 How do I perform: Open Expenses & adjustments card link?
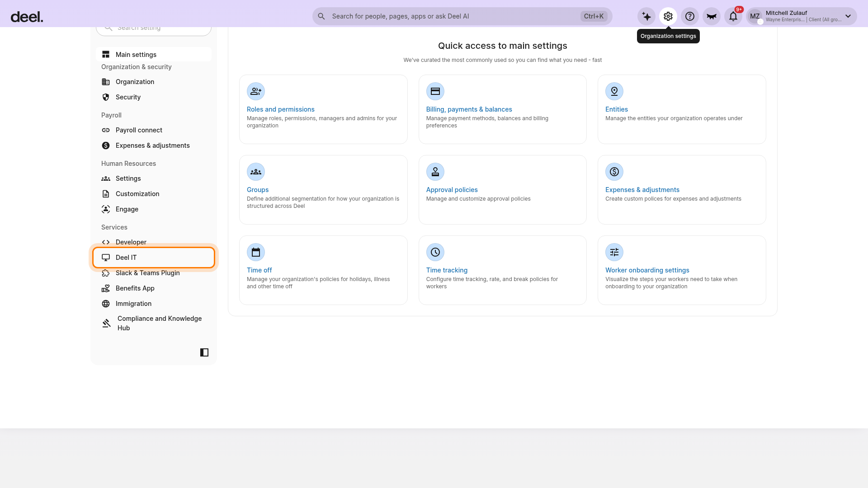(x=642, y=190)
